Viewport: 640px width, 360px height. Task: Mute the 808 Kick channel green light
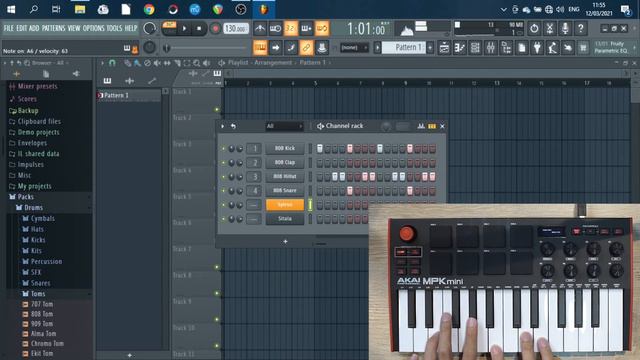(x=223, y=149)
